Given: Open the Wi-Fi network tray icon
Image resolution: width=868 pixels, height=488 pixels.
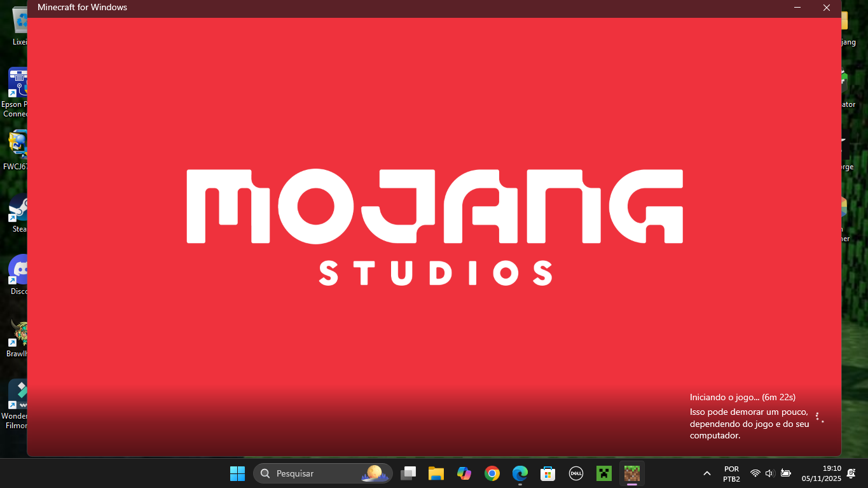Looking at the screenshot, I should tap(755, 473).
